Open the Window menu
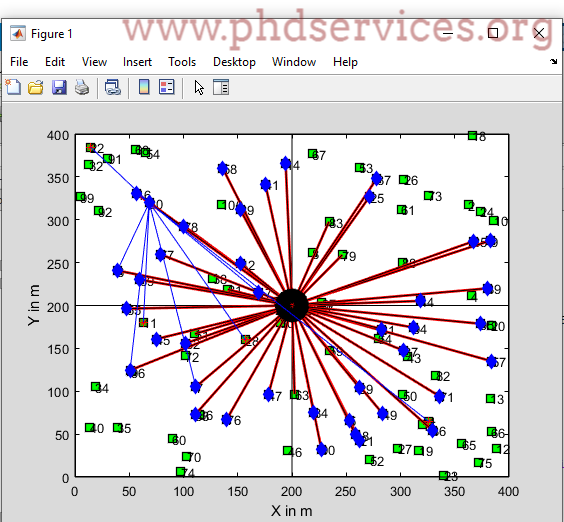This screenshot has width=564, height=522. (x=294, y=62)
